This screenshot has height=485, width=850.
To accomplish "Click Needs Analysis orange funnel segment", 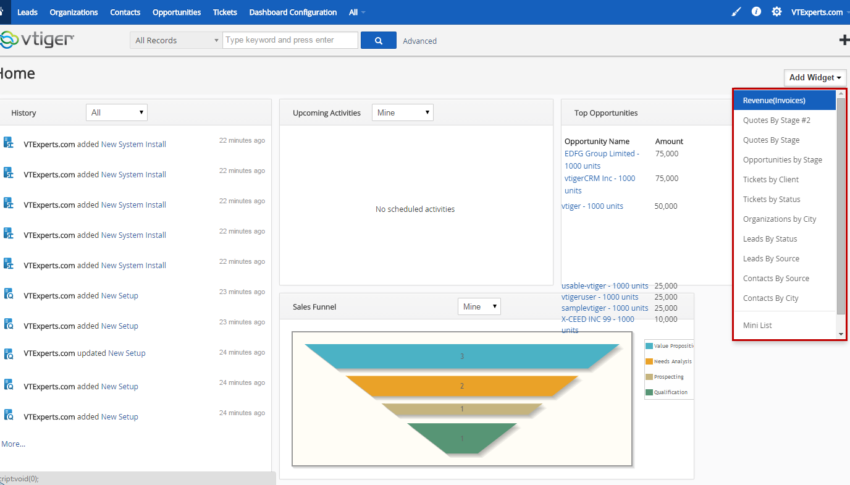I will coord(462,386).
